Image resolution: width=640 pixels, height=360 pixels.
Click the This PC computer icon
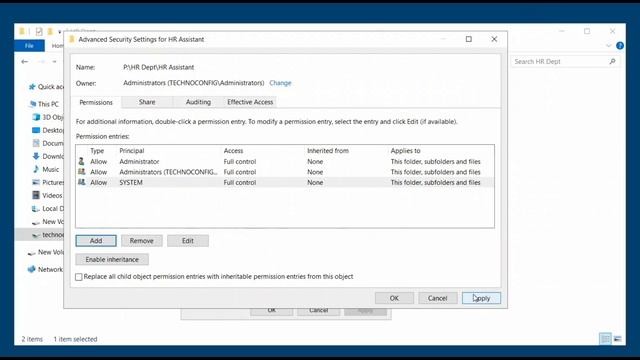pyautogui.click(x=33, y=104)
